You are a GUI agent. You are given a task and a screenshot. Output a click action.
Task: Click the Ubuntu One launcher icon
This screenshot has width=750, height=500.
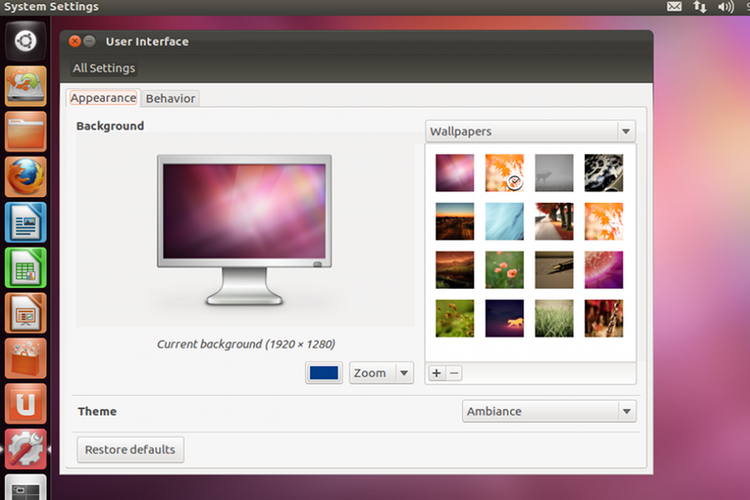26,405
